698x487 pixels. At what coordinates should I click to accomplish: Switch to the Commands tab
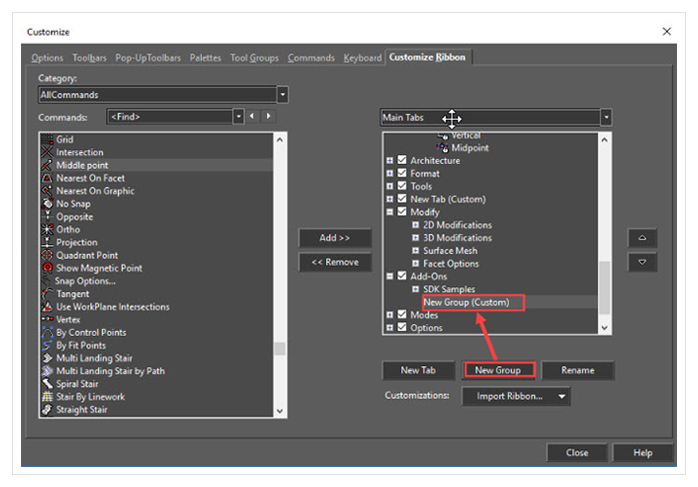tap(311, 58)
